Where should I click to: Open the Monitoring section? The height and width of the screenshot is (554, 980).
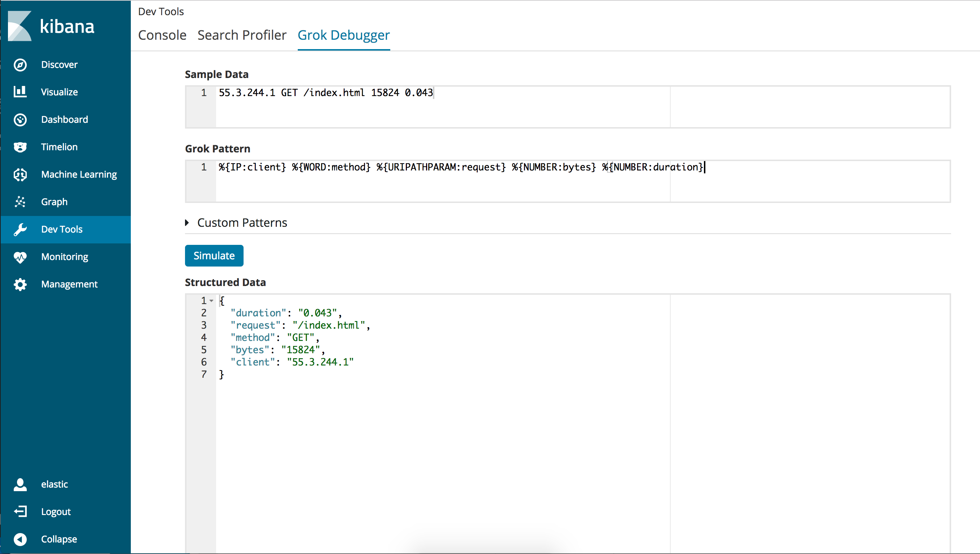coord(65,256)
